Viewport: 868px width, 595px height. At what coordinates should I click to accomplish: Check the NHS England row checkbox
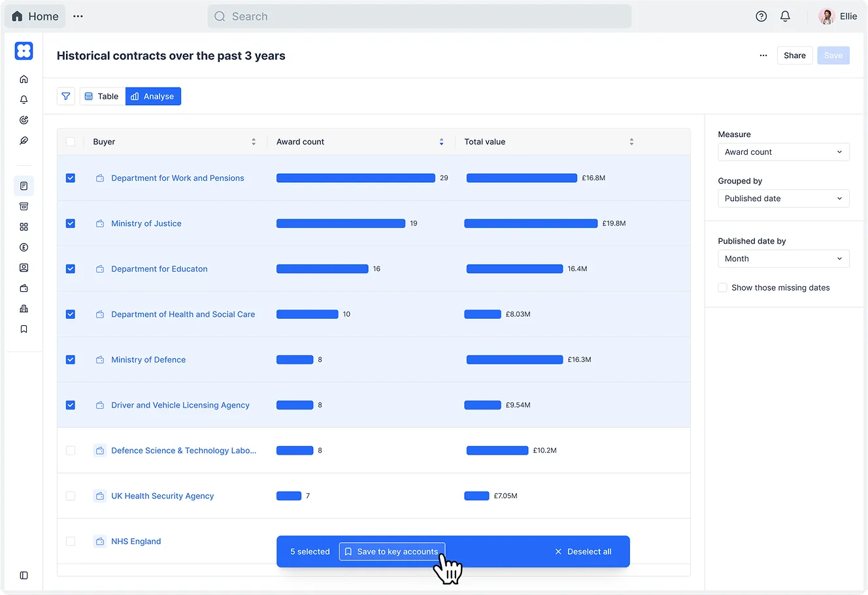pos(71,541)
